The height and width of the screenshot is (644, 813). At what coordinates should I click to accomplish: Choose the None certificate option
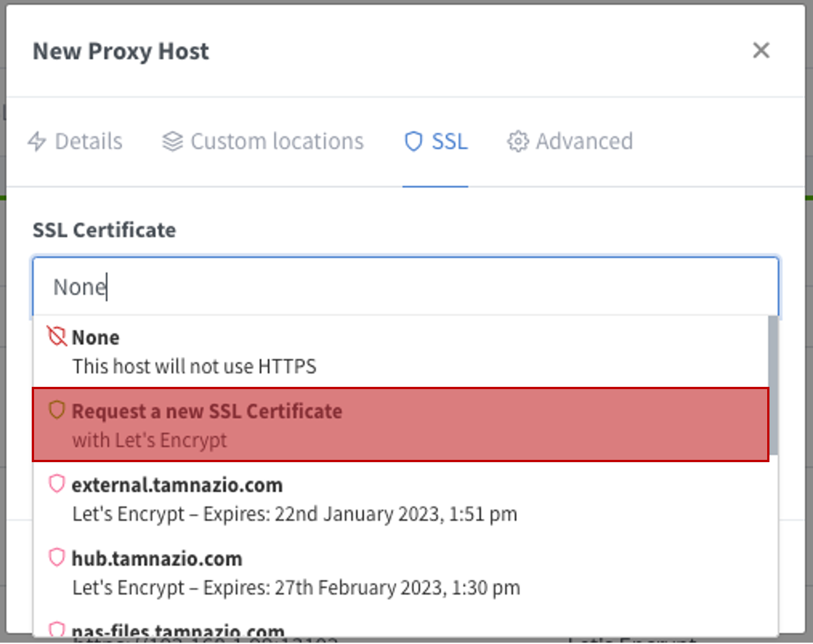[x=401, y=351]
